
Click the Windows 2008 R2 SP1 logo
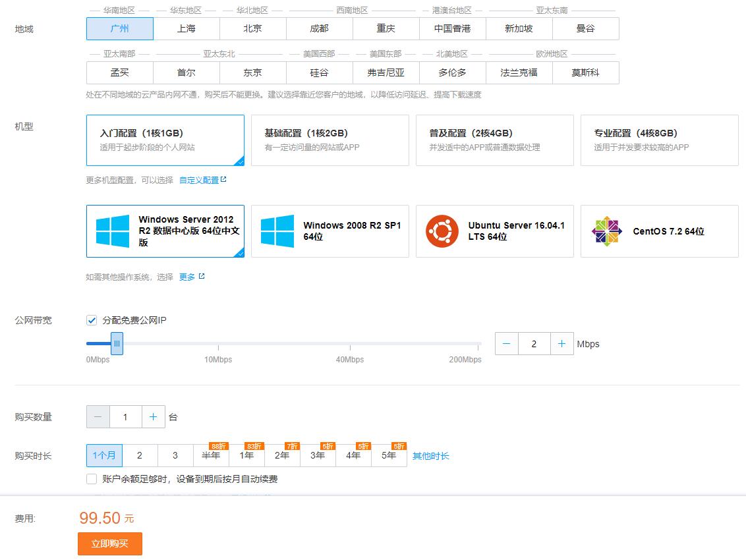(277, 231)
